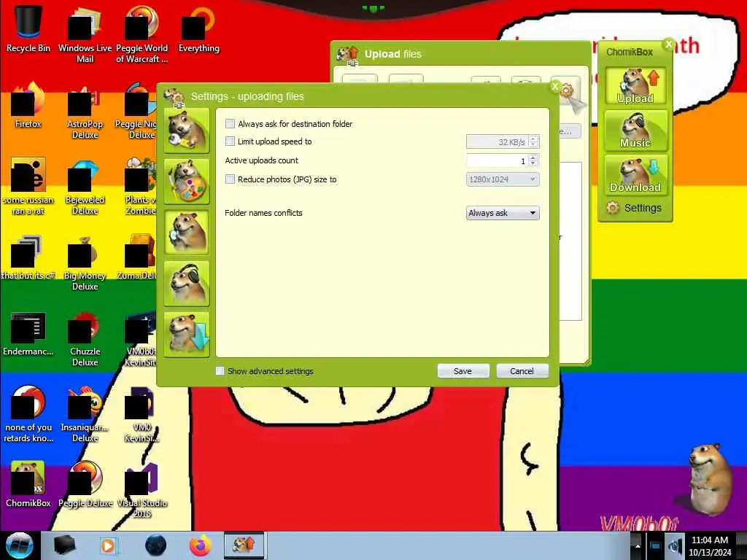Check Show advanced settings
The width and height of the screenshot is (747, 560).
[220, 371]
